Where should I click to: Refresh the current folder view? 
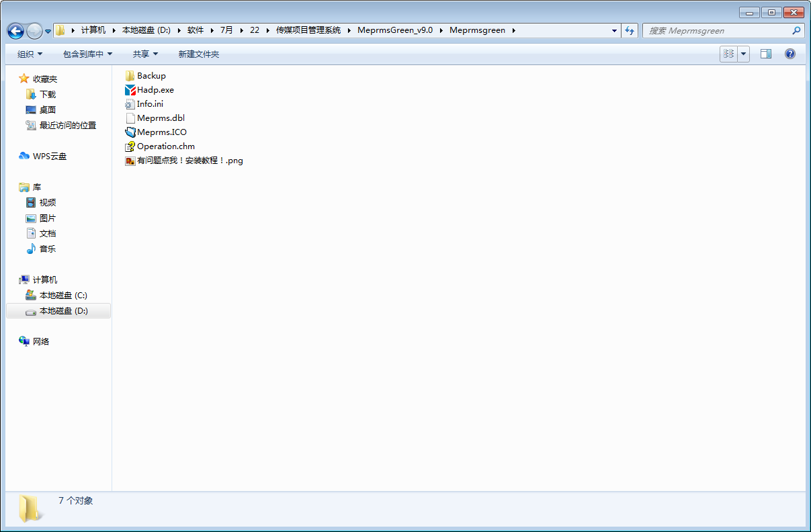(x=630, y=30)
